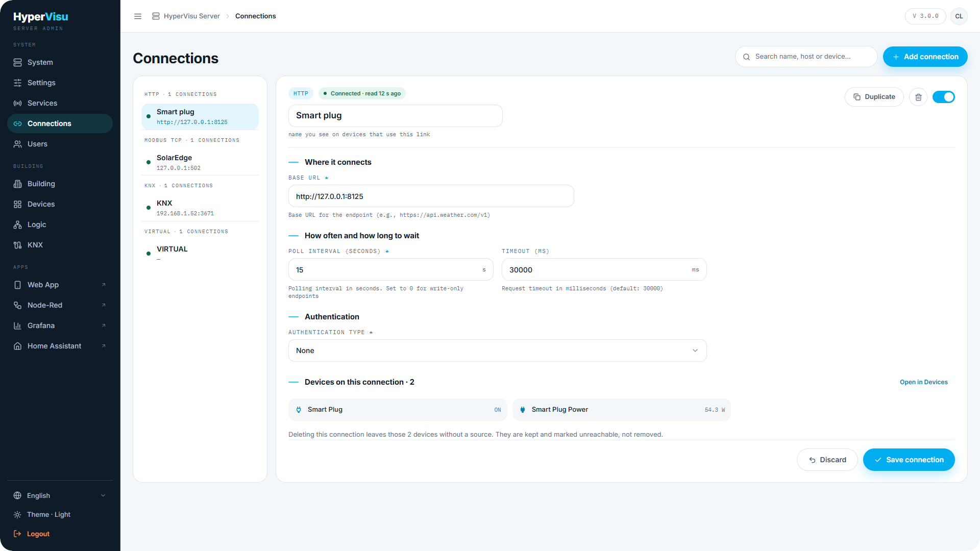Toggle the connection enabled switch
The height and width of the screenshot is (551, 980).
tap(944, 97)
